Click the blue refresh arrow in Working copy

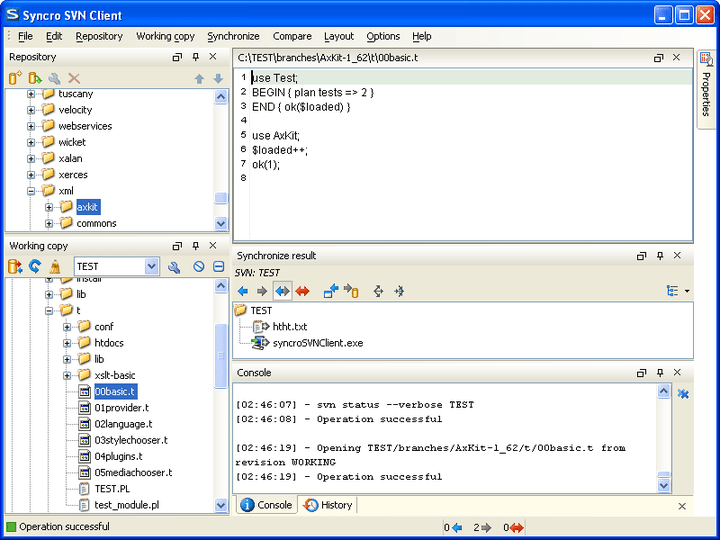pyautogui.click(x=35, y=267)
